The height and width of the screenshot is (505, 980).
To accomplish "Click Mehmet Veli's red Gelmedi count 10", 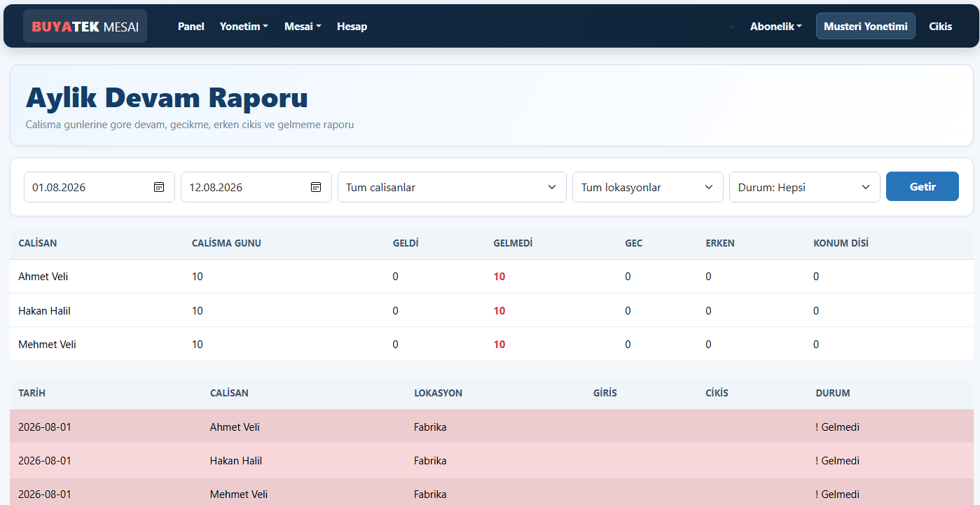I will (499, 344).
